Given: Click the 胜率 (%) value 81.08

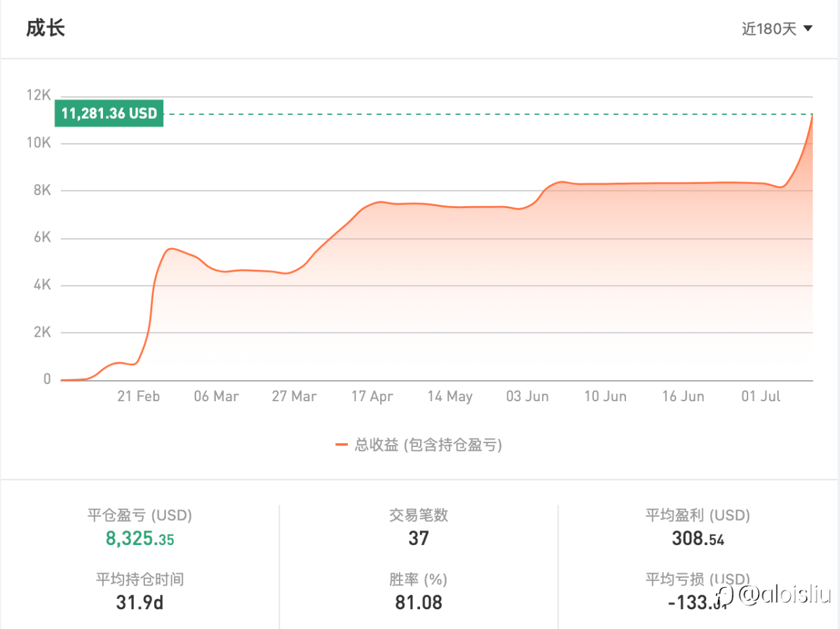Looking at the screenshot, I should 419,602.
